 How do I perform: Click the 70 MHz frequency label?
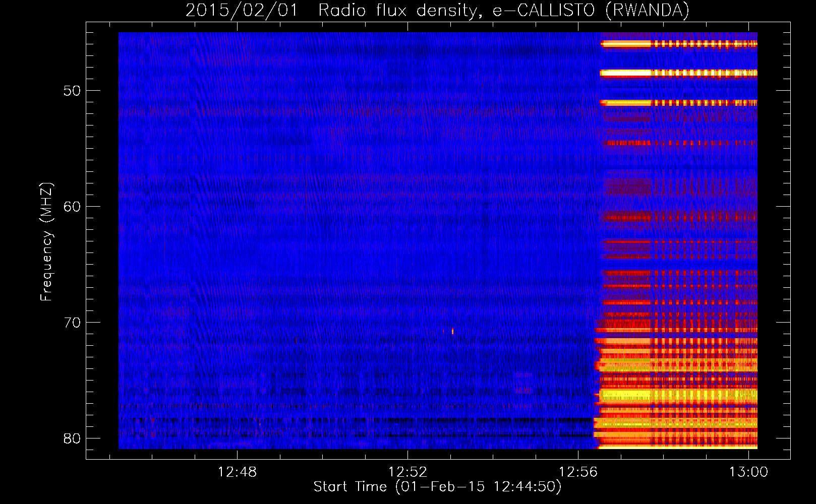coord(72,323)
